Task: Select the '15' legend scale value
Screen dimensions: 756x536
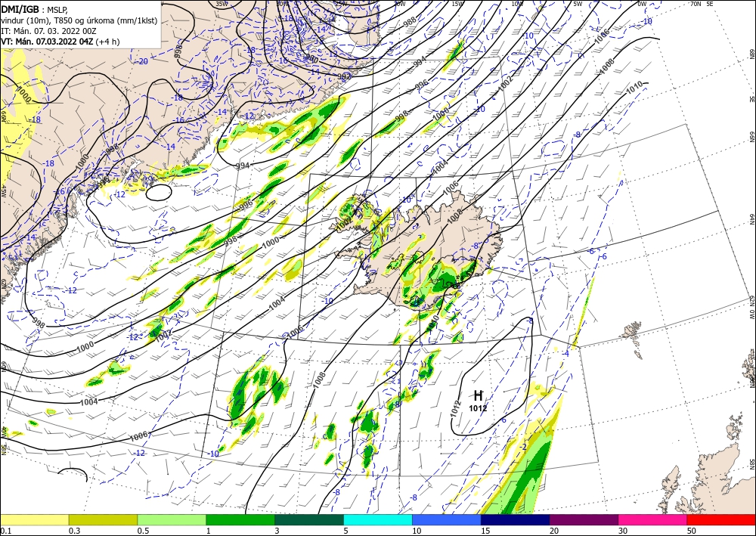Action: (x=485, y=531)
